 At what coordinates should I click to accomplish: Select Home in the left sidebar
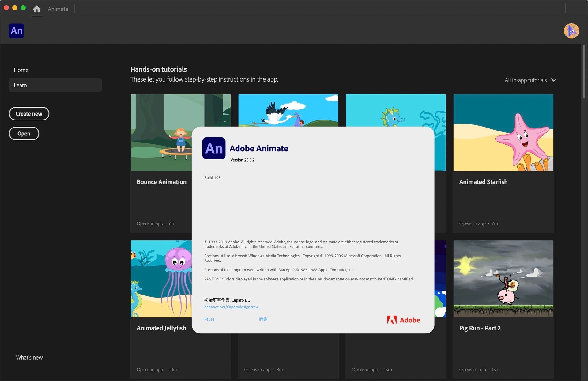click(x=21, y=70)
